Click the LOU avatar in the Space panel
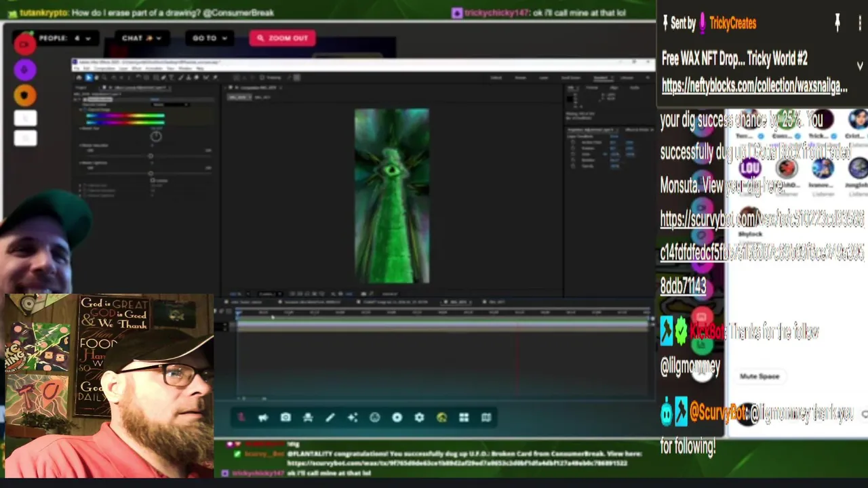Image resolution: width=868 pixels, height=488 pixels. (x=751, y=167)
